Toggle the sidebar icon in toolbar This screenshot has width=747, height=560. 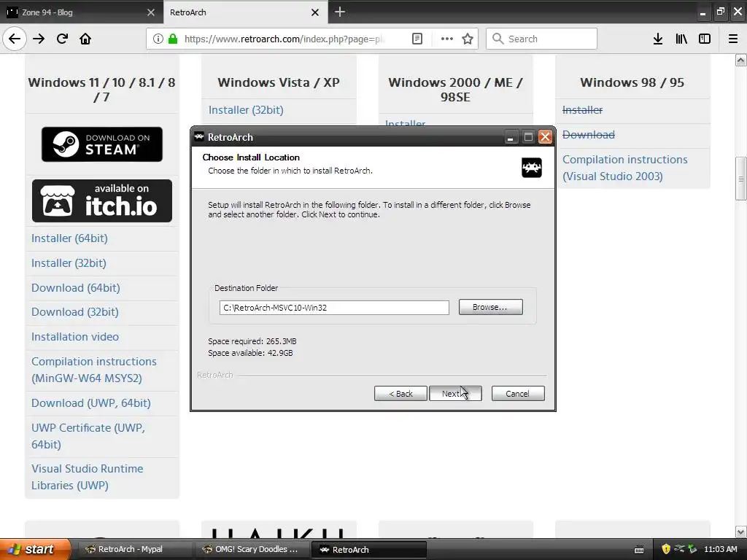point(705,39)
